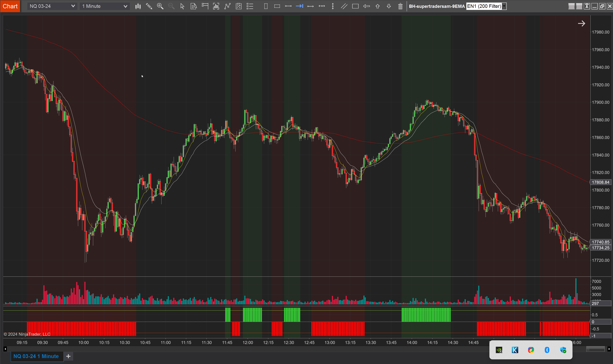The image size is (613, 364).
Task: Open the indicators line-graph icon
Action: 227,6
